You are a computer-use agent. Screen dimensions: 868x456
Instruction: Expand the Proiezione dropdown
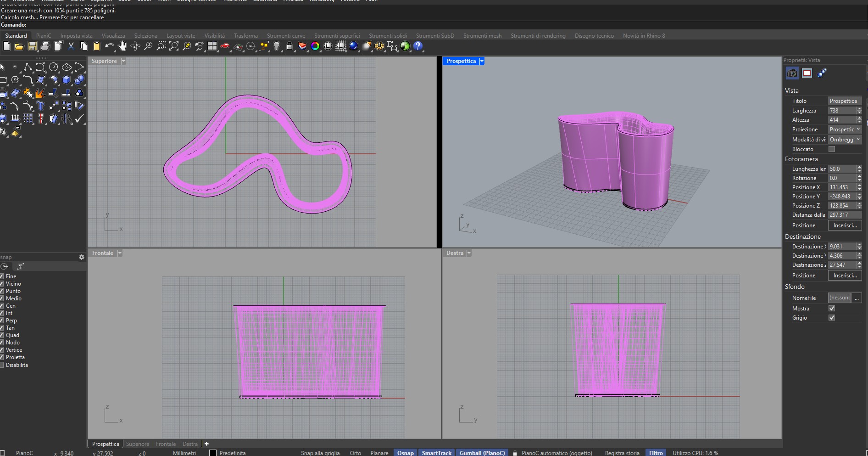845,129
